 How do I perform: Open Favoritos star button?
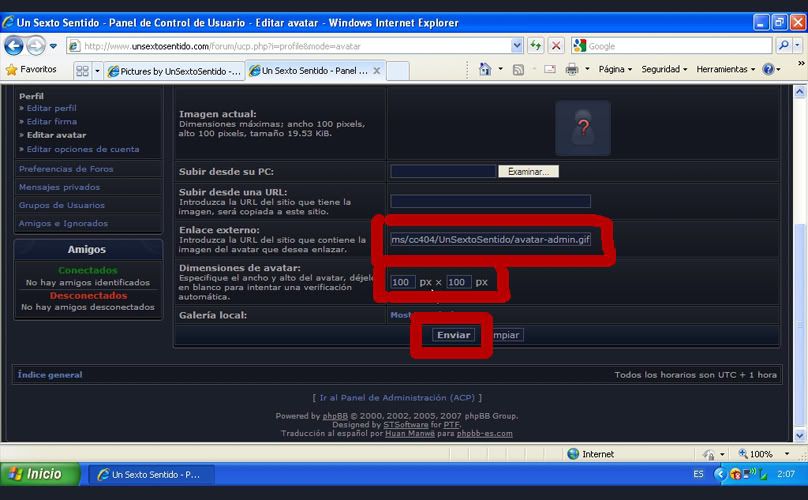[31, 69]
